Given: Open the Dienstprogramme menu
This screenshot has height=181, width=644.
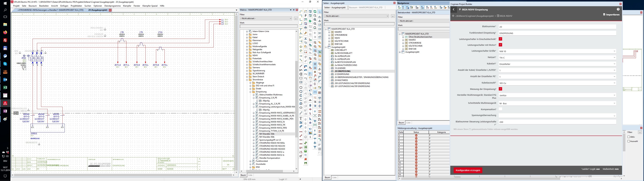Looking at the screenshot, I should 112,6.
